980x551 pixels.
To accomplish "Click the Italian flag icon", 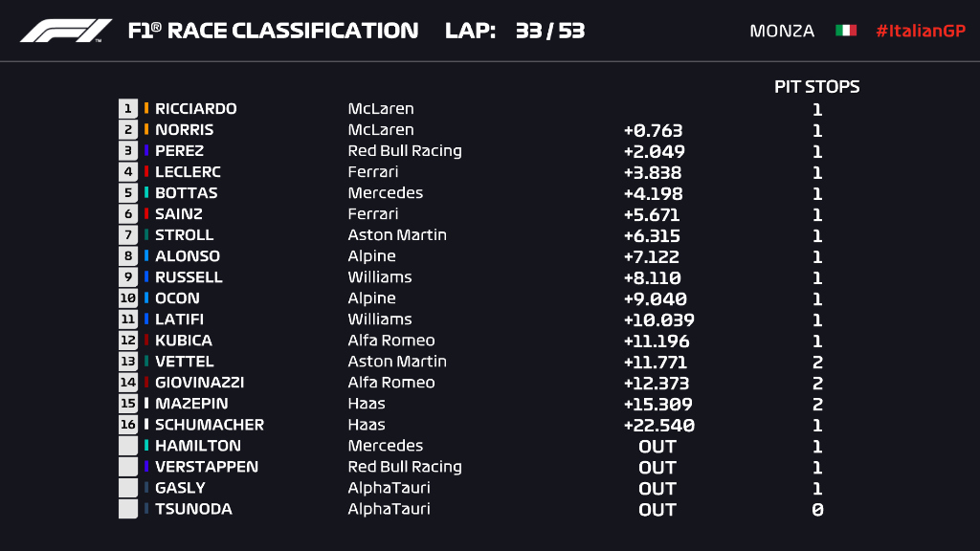I will [845, 31].
